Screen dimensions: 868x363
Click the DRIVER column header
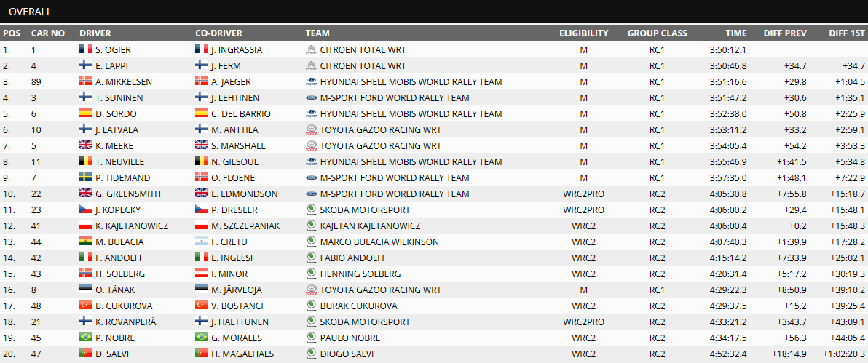(x=95, y=33)
